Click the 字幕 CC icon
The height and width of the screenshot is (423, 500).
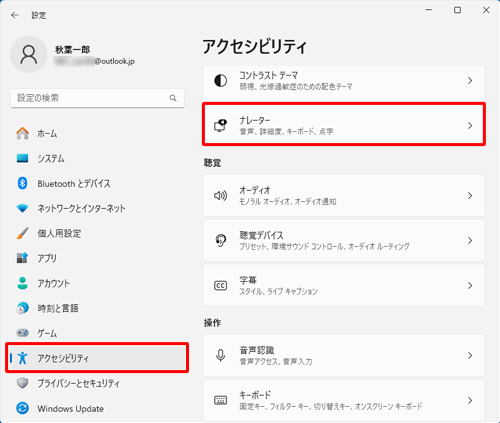pyautogui.click(x=220, y=285)
